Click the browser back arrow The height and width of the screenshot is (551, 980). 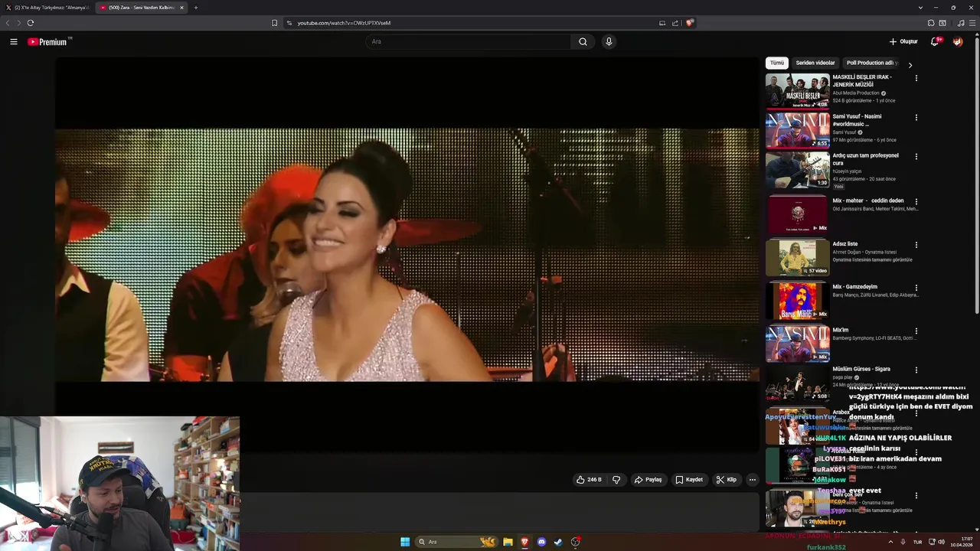8,23
